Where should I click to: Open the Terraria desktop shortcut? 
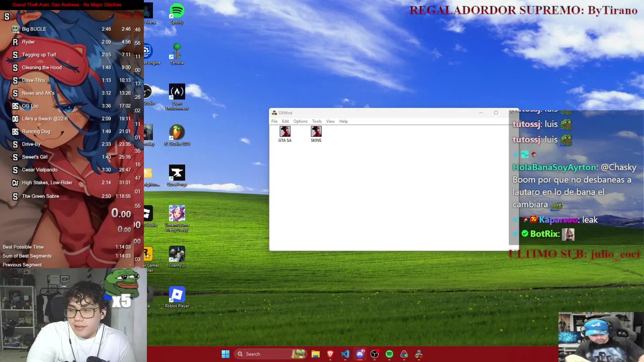click(177, 54)
